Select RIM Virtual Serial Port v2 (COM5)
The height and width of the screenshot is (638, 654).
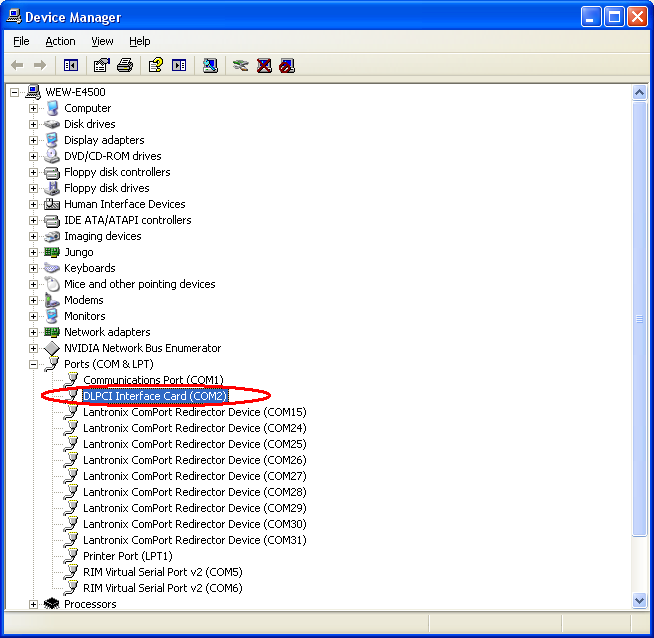pos(162,572)
